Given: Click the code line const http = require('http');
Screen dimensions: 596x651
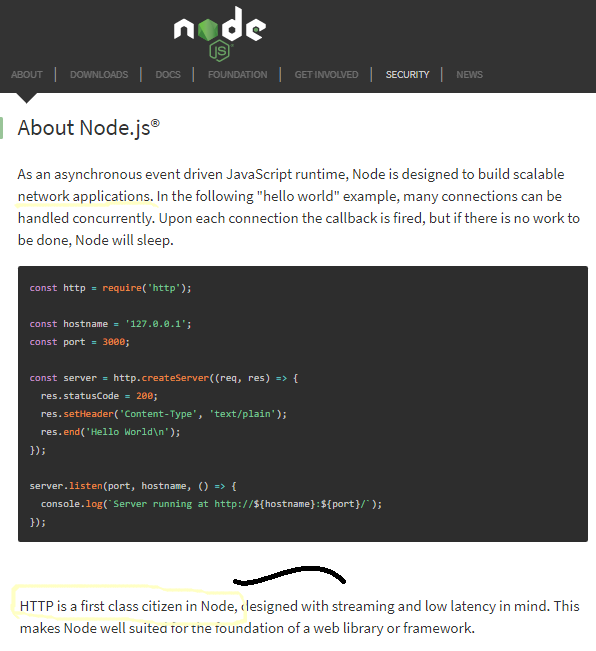Looking at the screenshot, I should coord(110,288).
